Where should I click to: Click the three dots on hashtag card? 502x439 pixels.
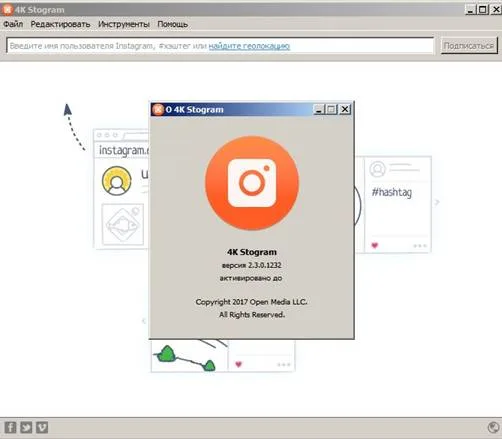coord(420,246)
